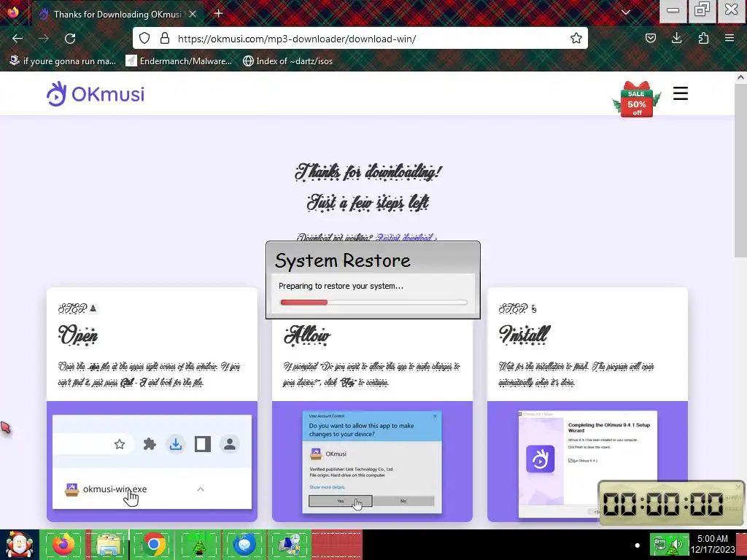Click the OKmusi Setup Wizard illustration
Viewport: 747px width, 560px height.
(x=588, y=464)
